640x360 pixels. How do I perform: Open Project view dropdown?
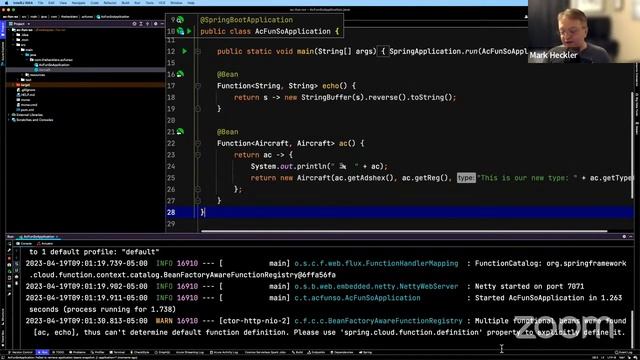[19, 24]
